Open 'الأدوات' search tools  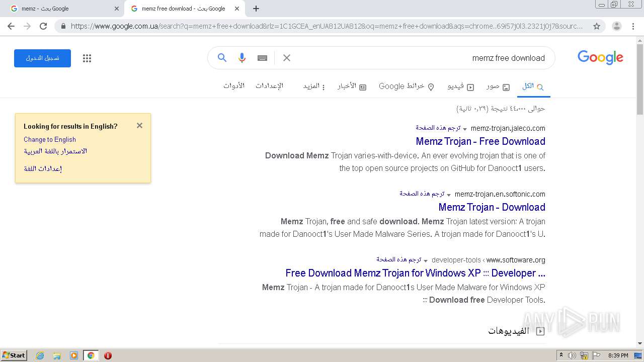[234, 86]
